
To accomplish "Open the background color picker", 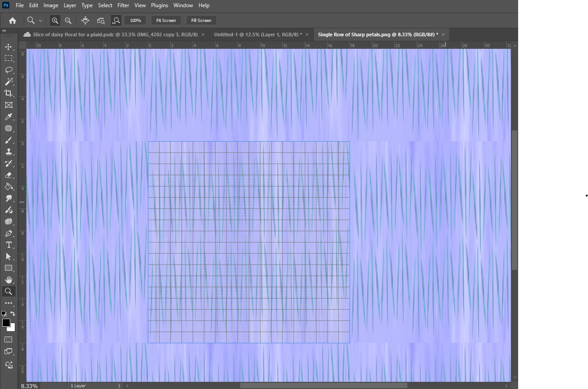I will [13, 329].
